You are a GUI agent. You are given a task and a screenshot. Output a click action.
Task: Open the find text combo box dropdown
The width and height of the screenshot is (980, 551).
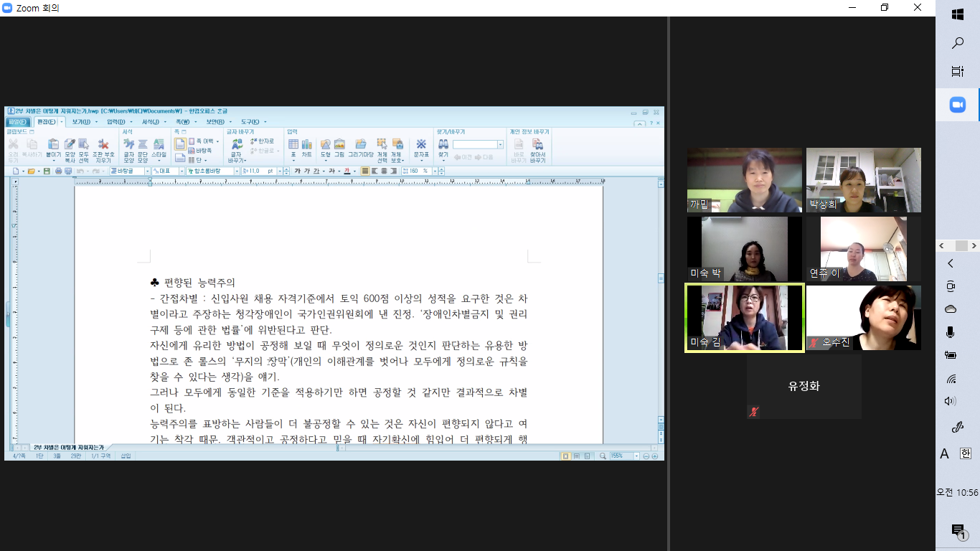click(x=500, y=145)
